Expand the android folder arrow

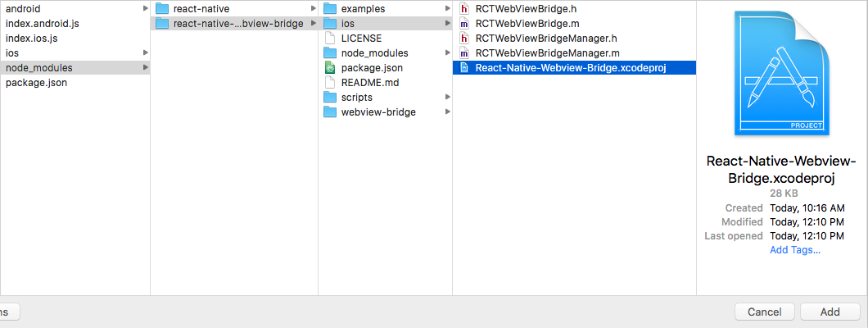pyautogui.click(x=146, y=9)
